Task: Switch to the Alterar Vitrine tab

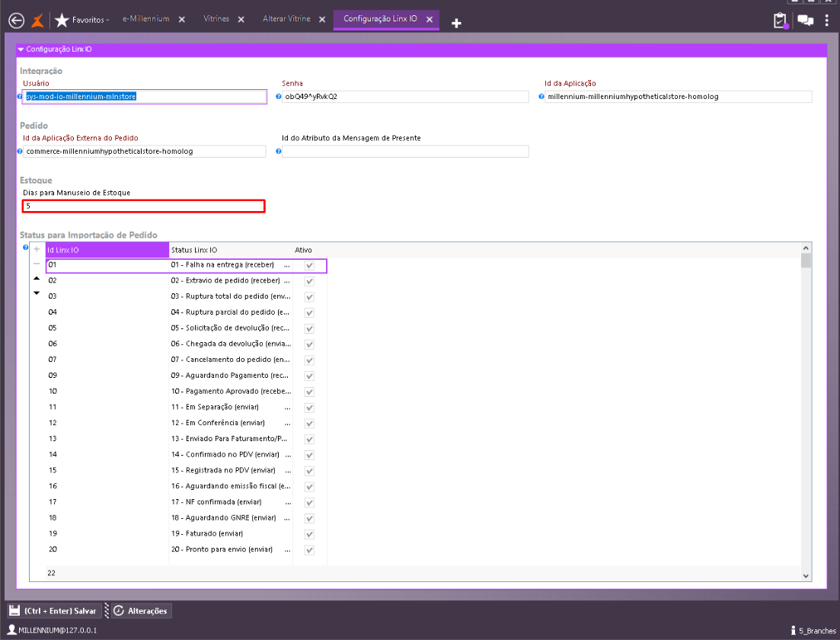Action: 286,19
